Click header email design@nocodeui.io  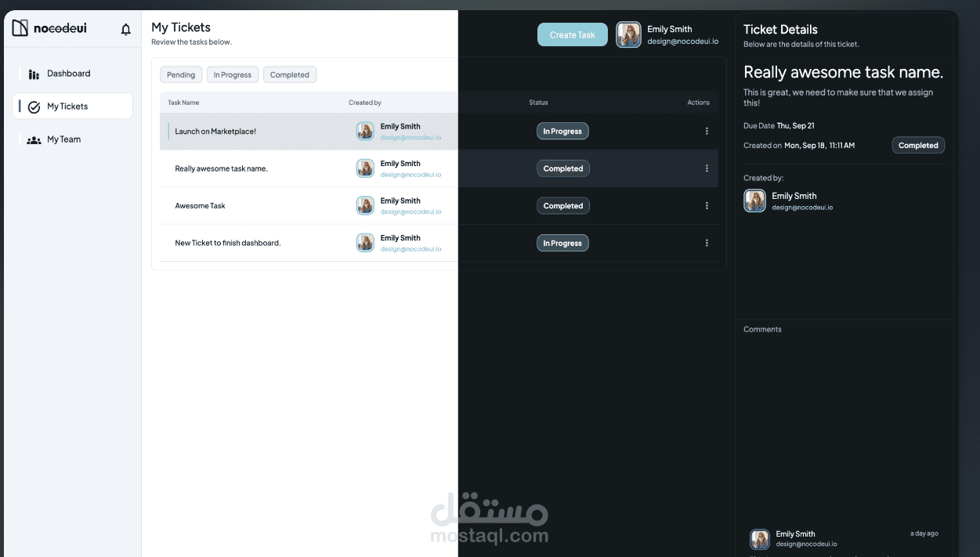click(x=682, y=42)
